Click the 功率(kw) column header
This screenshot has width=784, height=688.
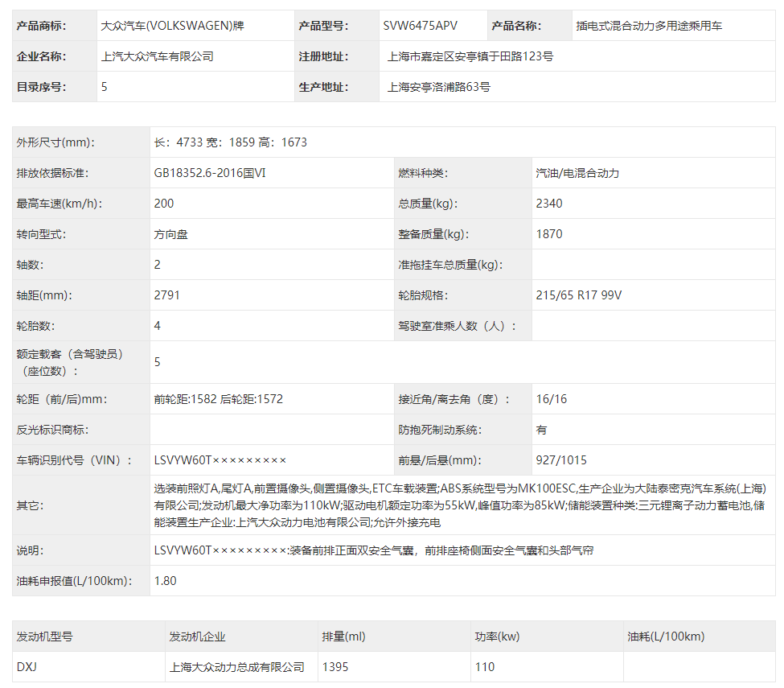[x=498, y=637]
